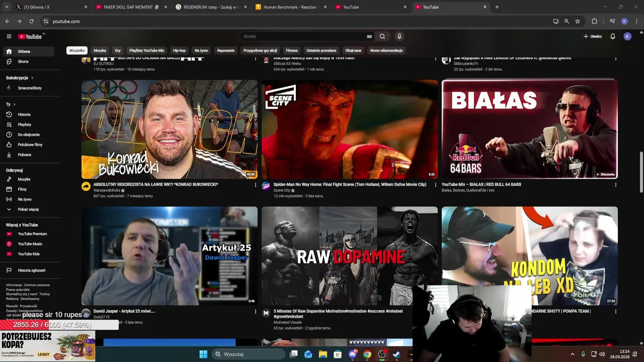Viewport: 644px width, 362px height.
Task: Click the search magnifier button
Action: click(x=382, y=36)
